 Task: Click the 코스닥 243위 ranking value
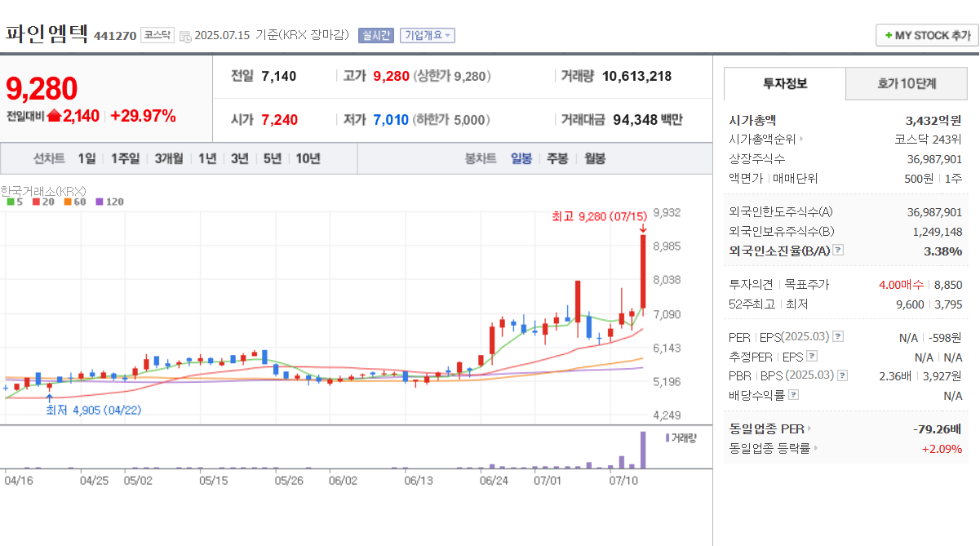(x=929, y=139)
